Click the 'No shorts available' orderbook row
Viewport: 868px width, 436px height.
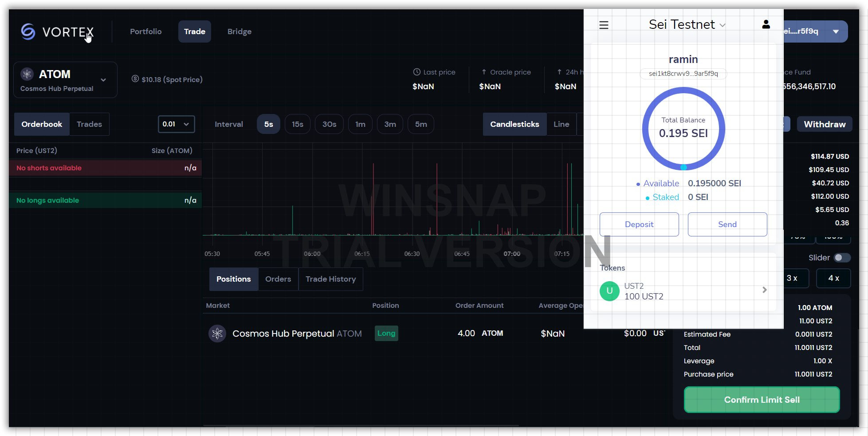(106, 168)
